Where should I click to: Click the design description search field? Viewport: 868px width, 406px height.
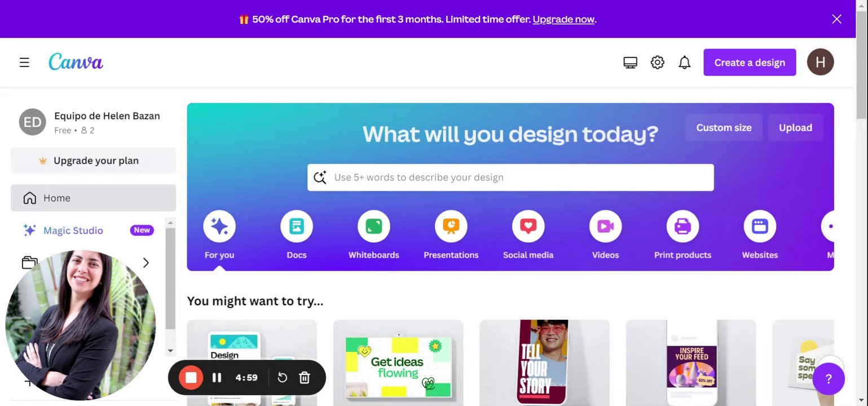[x=510, y=177]
